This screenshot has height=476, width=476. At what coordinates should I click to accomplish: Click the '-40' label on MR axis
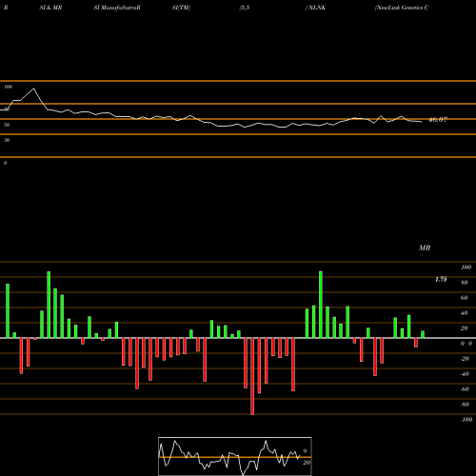465,374
